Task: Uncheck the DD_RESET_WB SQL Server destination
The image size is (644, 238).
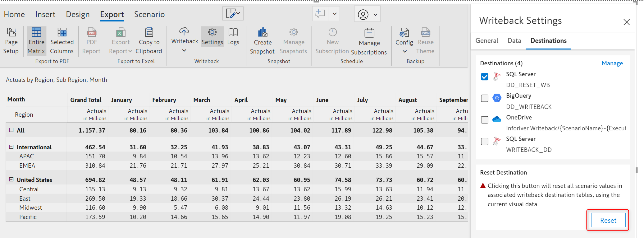Action: (x=485, y=77)
